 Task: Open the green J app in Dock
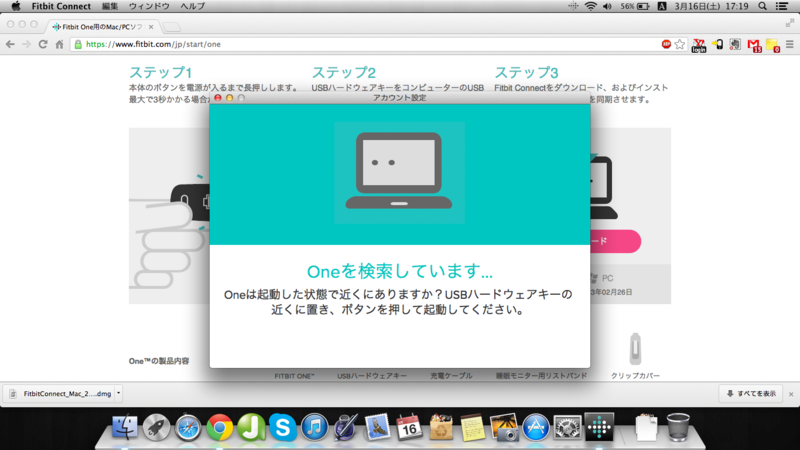251,427
